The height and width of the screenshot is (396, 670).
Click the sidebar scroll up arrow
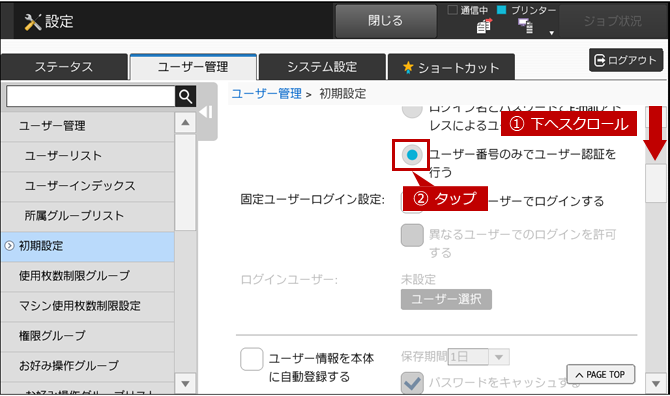coord(185,123)
